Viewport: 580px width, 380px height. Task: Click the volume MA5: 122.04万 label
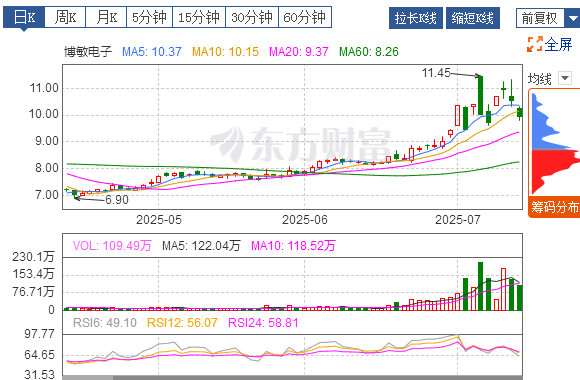[x=201, y=246]
